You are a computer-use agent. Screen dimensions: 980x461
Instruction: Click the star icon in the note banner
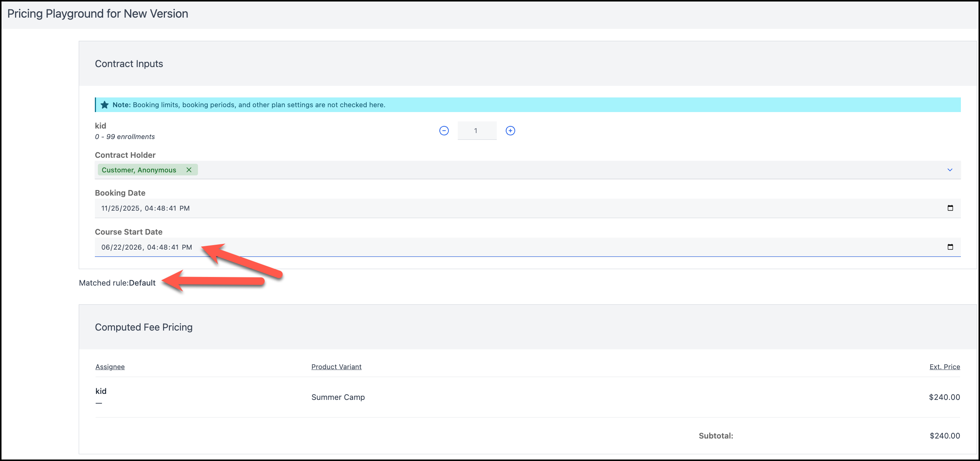tap(105, 105)
